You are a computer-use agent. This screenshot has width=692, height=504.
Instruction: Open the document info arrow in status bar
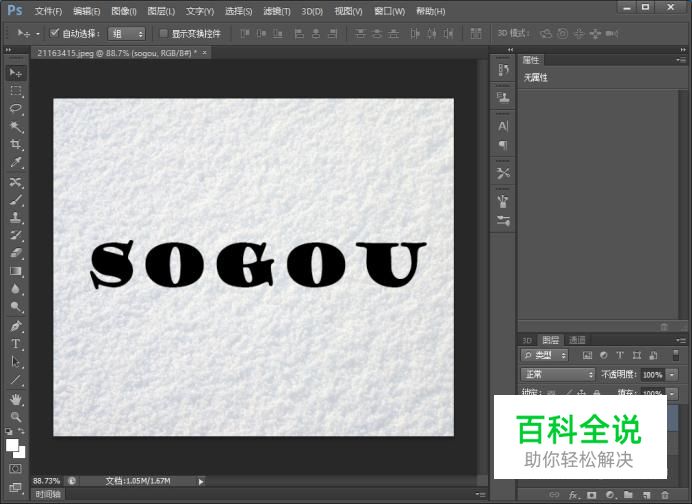click(201, 481)
